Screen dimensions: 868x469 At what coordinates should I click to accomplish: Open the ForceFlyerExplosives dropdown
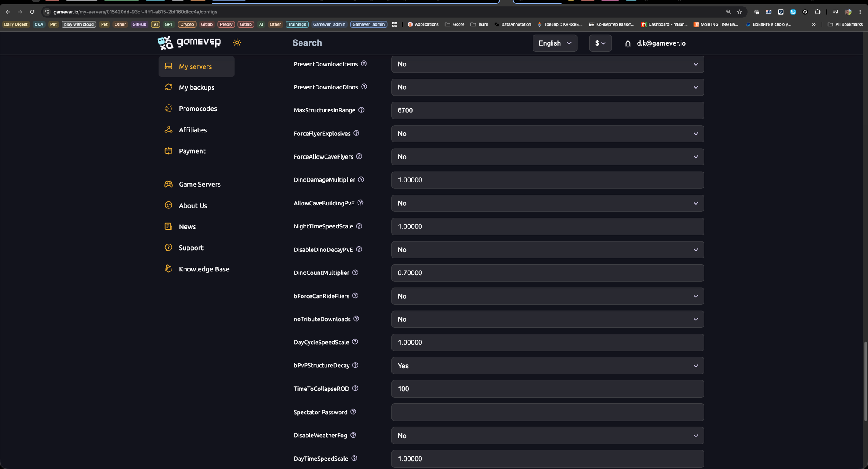pyautogui.click(x=547, y=134)
